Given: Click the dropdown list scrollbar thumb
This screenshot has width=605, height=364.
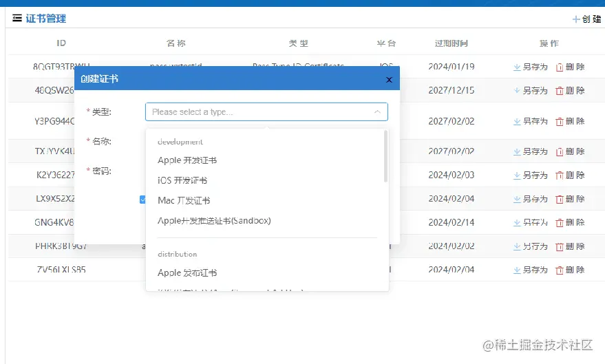Looking at the screenshot, I should click(x=385, y=156).
